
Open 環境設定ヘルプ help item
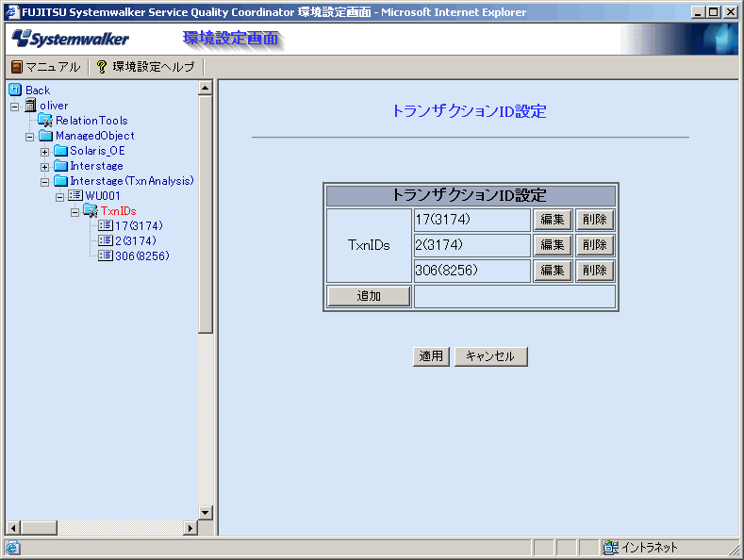click(x=145, y=67)
